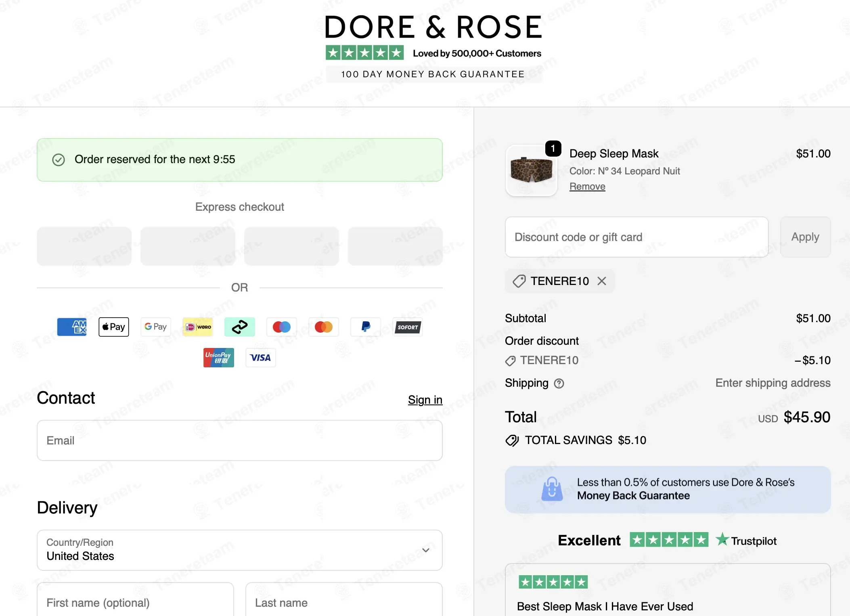Click the second express checkout placeholder button
Image resolution: width=850 pixels, height=616 pixels.
[188, 246]
